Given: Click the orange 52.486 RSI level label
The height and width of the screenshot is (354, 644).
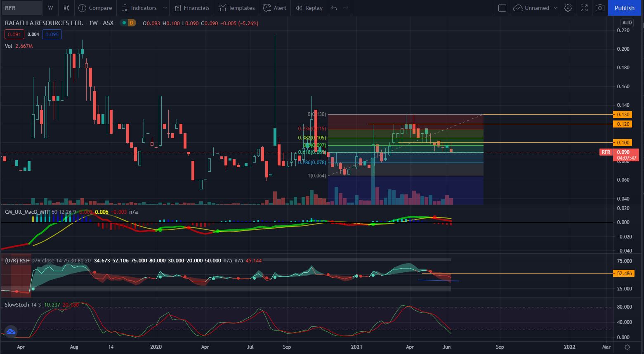Looking at the screenshot, I should coord(623,273).
